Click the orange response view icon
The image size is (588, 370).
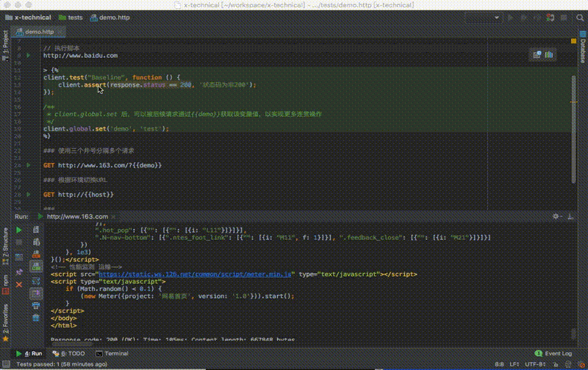tap(36, 255)
